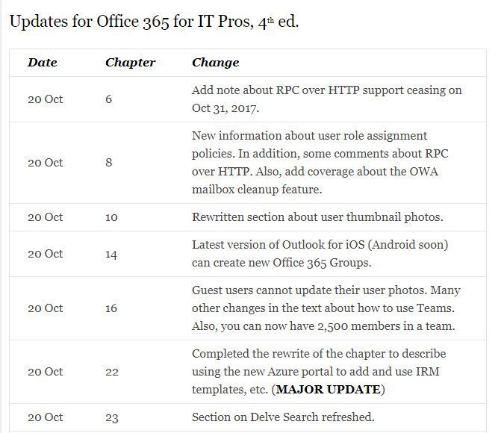Select chapter number 22 cell
The height and width of the screenshot is (433, 504).
coord(112,372)
